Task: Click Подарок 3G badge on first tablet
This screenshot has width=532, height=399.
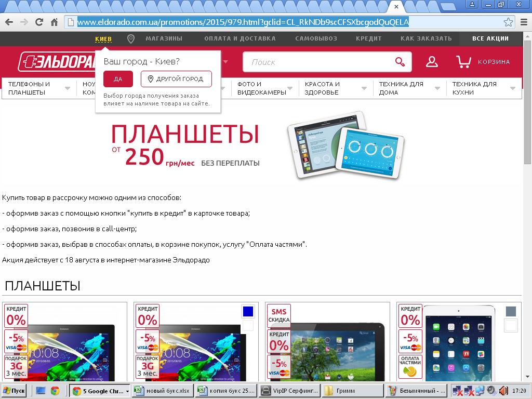Action: pyautogui.click(x=16, y=366)
